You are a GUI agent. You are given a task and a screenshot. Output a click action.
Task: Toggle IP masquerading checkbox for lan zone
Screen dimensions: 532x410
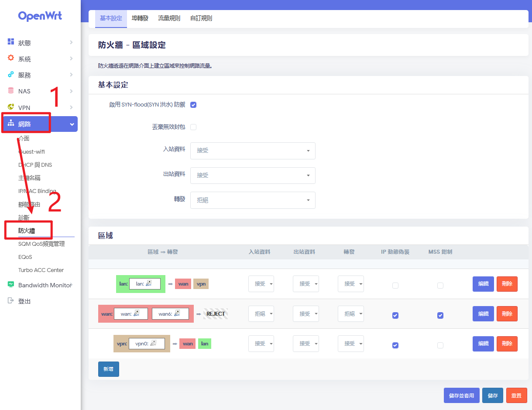[395, 286]
